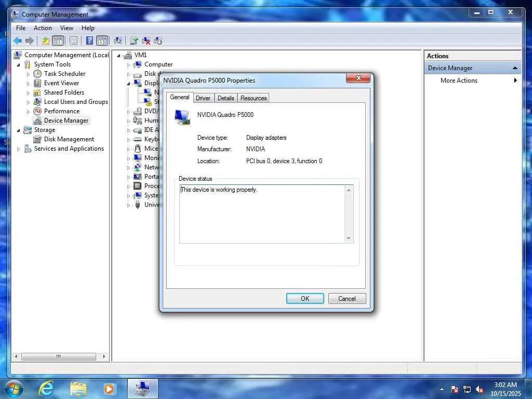Expand the More Actions submenu arrow

coord(515,81)
